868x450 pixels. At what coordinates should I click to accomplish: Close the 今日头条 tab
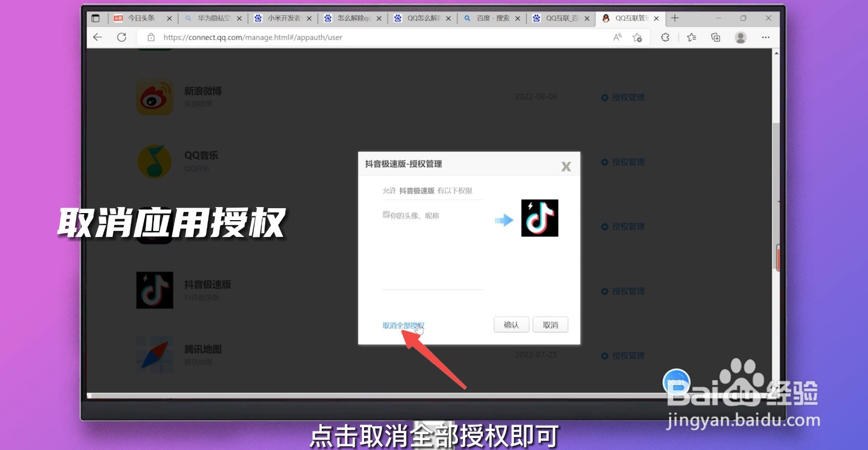click(x=169, y=18)
